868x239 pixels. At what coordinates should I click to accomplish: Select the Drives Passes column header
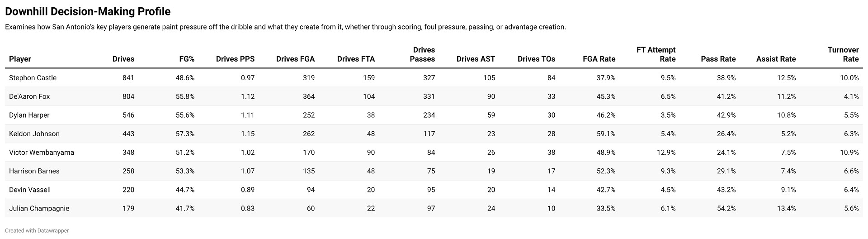coord(424,54)
